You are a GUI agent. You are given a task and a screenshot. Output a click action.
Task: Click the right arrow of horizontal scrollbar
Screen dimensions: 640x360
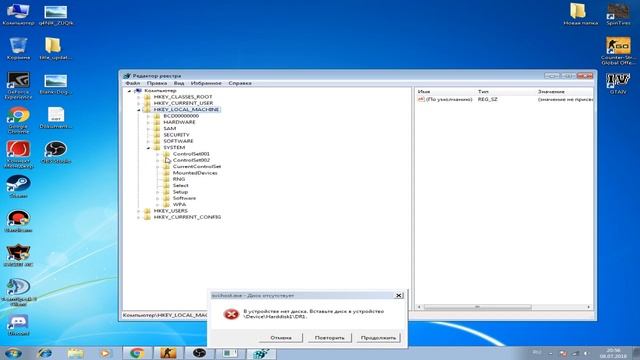coord(589,307)
